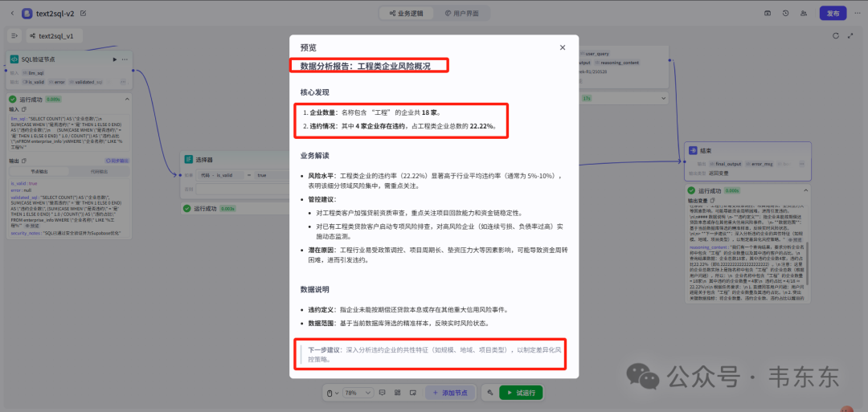Click 同步输出 sync output link

coord(117,161)
